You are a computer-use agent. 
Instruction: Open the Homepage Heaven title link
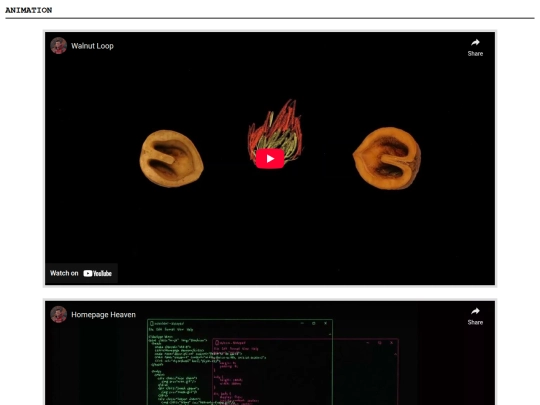(103, 314)
